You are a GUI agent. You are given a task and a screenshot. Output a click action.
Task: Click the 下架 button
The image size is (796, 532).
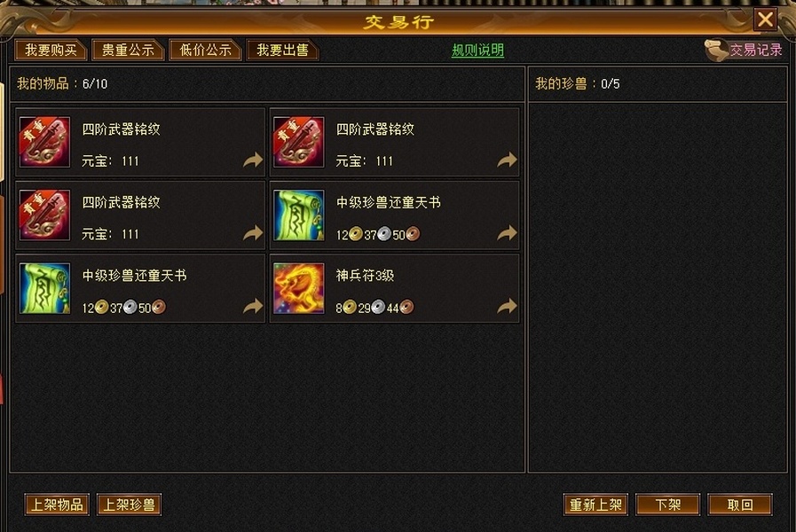click(667, 505)
